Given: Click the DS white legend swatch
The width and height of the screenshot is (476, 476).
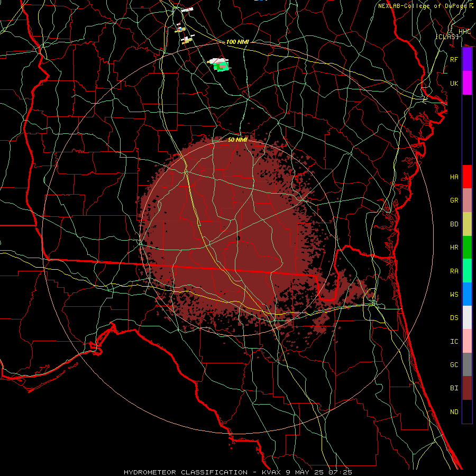Looking at the screenshot, I should [x=467, y=317].
